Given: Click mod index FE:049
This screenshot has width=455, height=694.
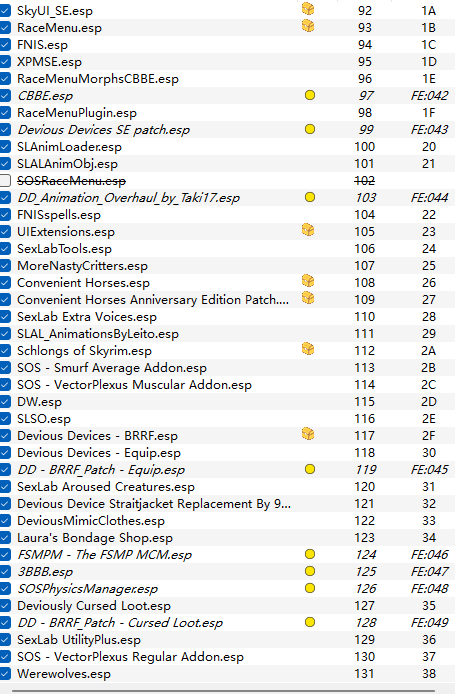Looking at the screenshot, I should tap(429, 623).
